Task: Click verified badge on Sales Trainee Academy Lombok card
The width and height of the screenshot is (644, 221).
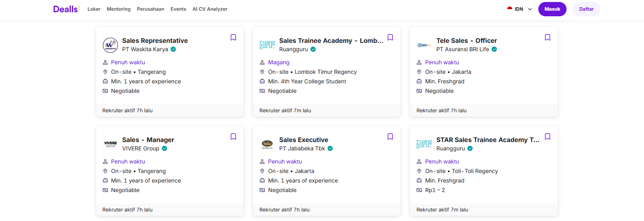Action: pos(313,49)
